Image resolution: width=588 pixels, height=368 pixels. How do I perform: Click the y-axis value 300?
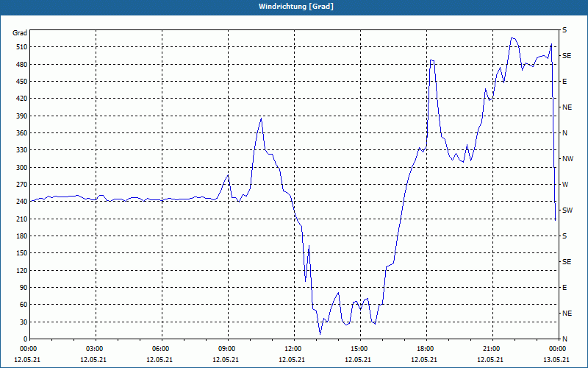[21, 168]
